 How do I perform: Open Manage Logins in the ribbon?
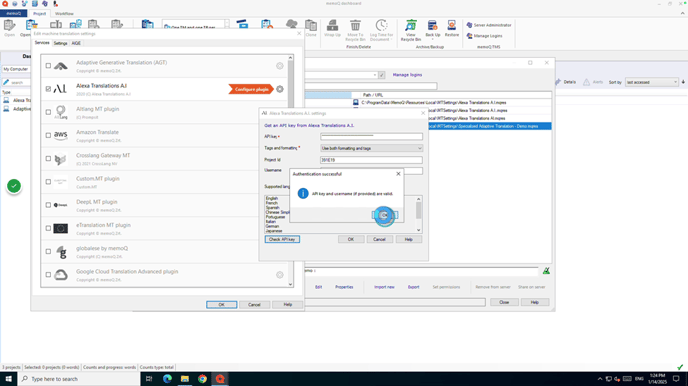point(484,36)
